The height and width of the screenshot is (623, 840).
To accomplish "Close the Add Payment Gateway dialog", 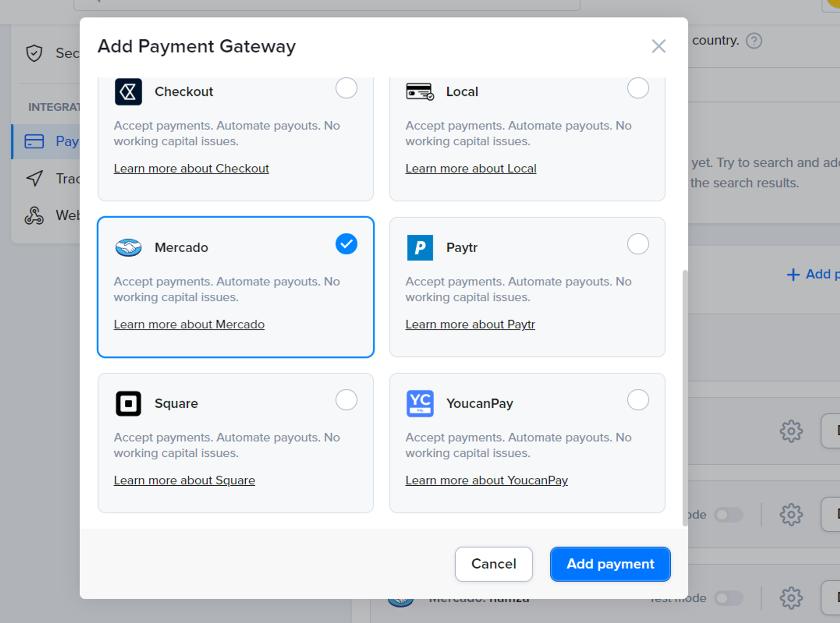I will 659,46.
